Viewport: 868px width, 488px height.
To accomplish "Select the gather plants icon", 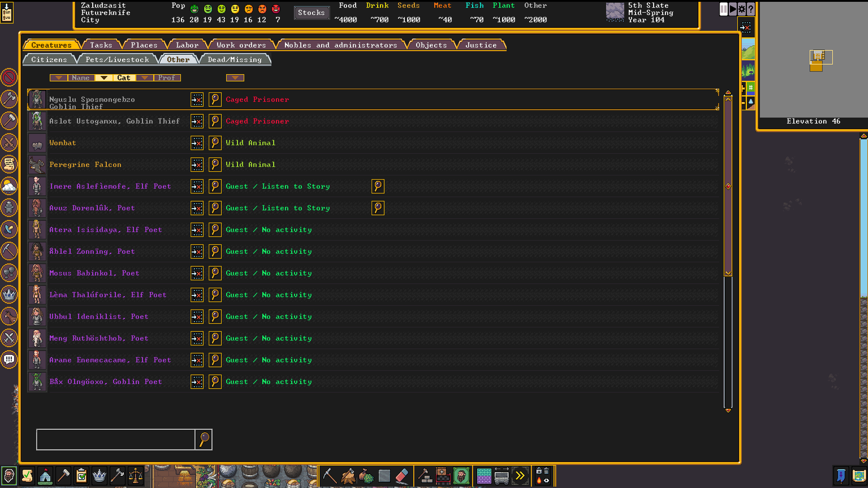I will 366,476.
